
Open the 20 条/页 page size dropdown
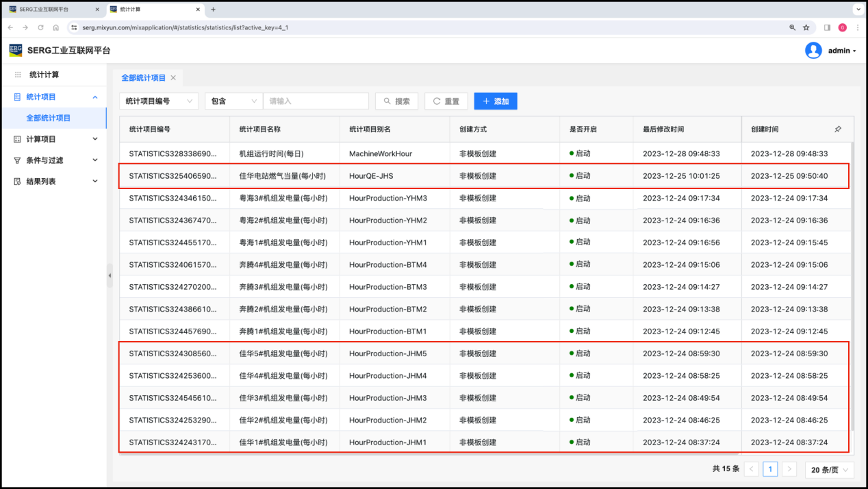[829, 469]
